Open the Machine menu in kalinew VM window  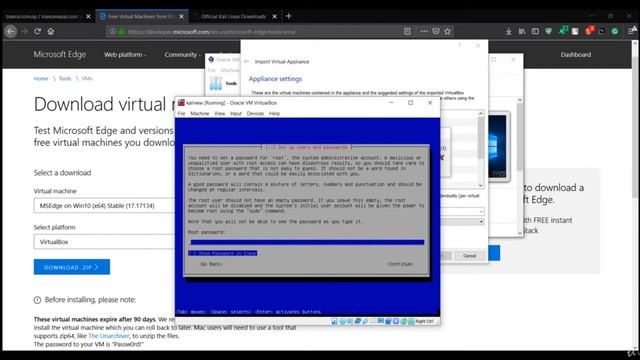pos(200,113)
